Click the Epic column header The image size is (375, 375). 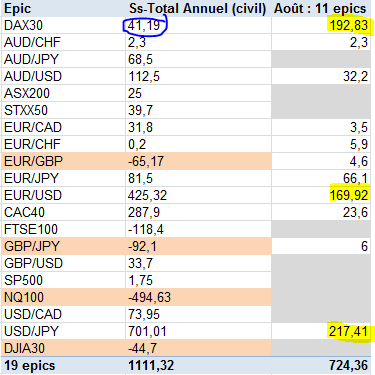(17, 9)
